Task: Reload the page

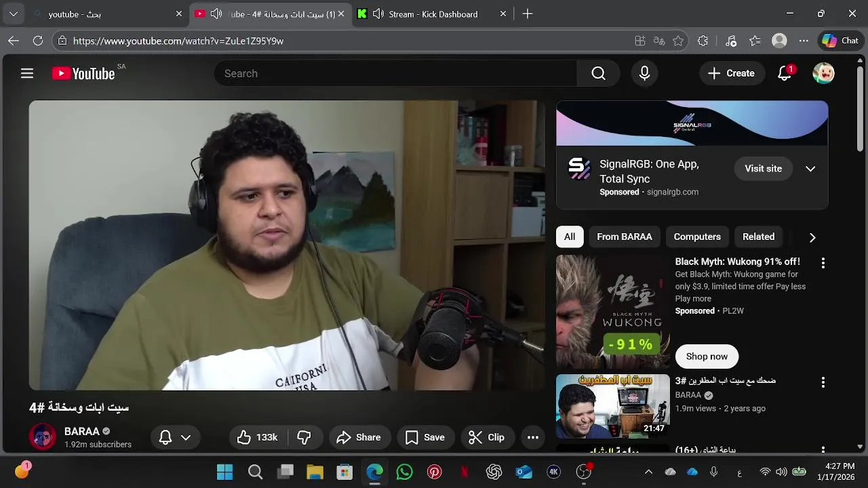Action: point(38,41)
